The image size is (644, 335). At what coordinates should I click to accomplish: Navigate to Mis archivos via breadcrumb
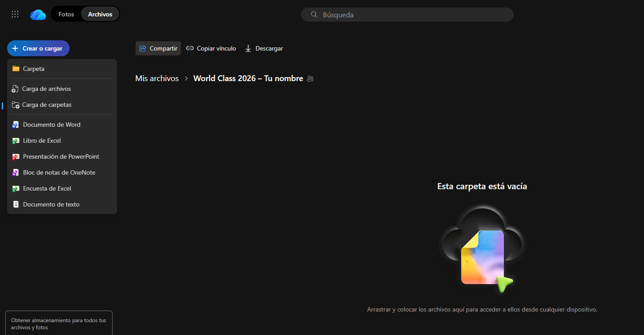(157, 78)
